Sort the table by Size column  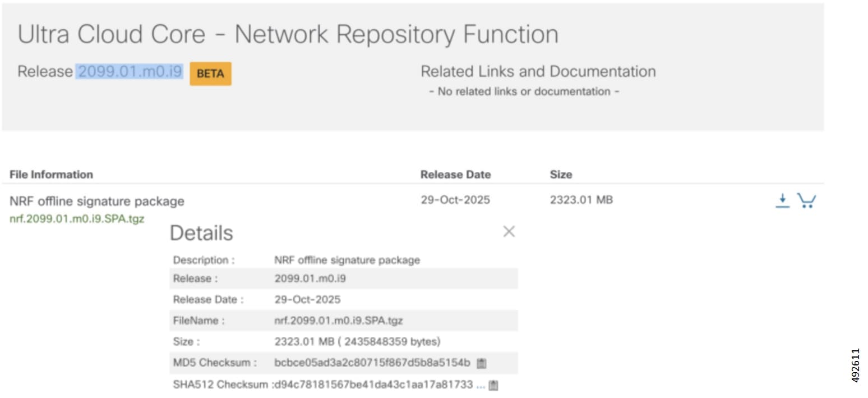click(561, 174)
